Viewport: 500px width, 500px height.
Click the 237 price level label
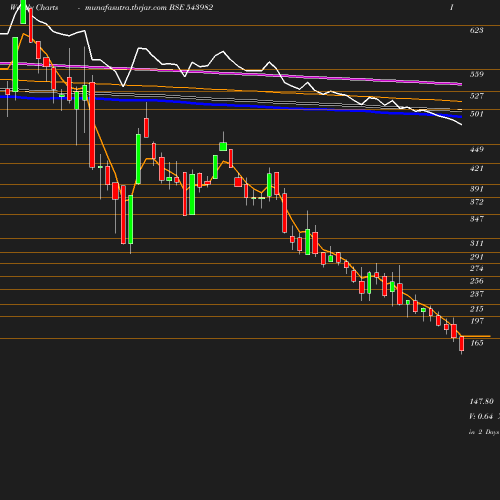coord(476,294)
